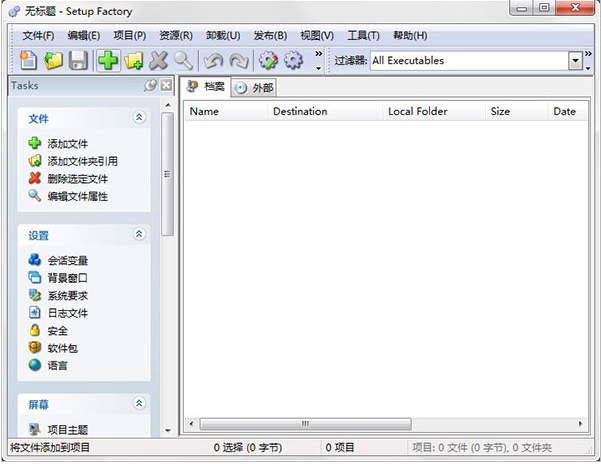The image size is (601, 464).
Task: Click the 背景窗口 link
Action: [67, 278]
